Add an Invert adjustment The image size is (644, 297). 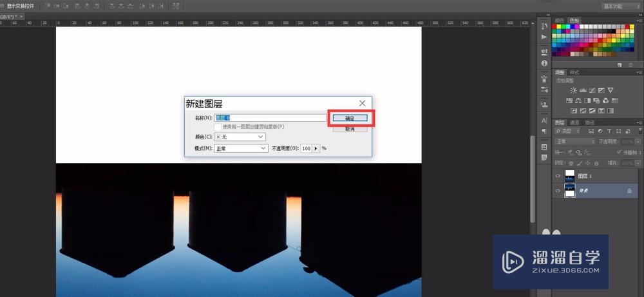coord(574,111)
